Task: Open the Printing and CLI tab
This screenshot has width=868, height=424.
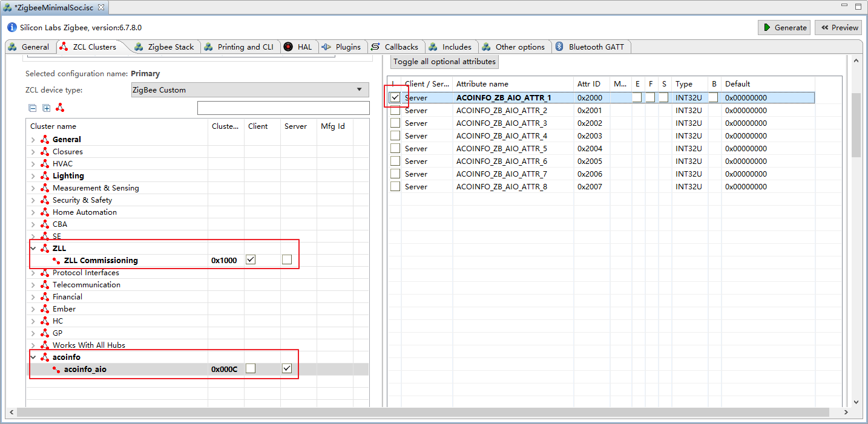Action: [245, 47]
